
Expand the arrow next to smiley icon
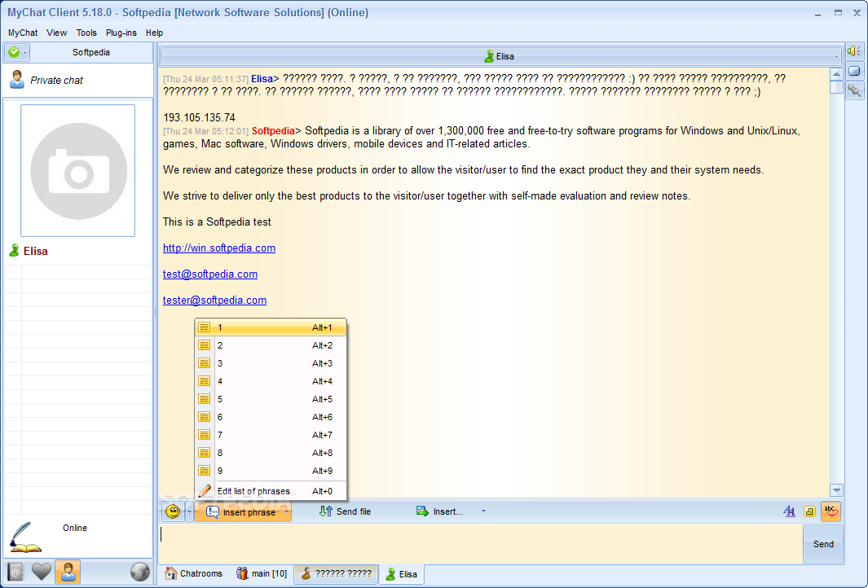189,512
